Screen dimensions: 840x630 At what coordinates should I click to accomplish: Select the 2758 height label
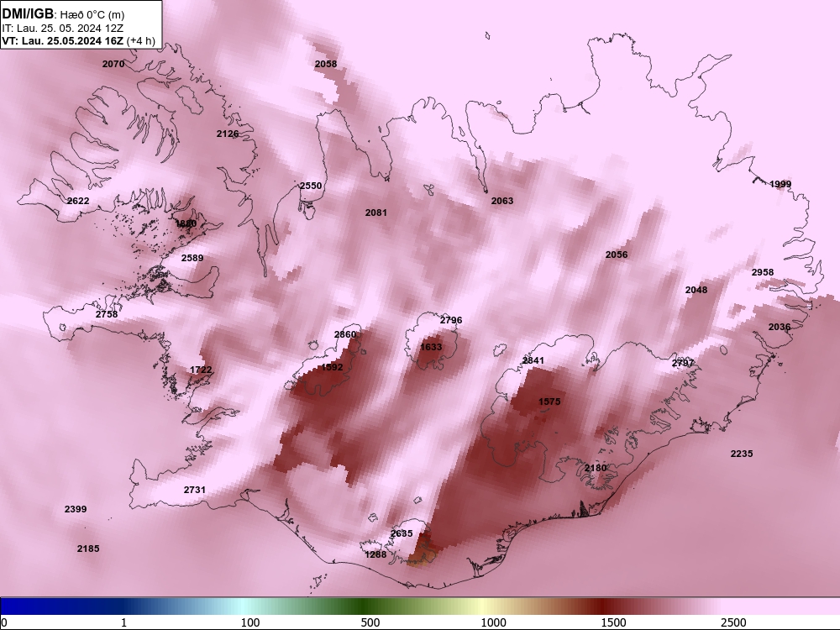pyautogui.click(x=107, y=314)
